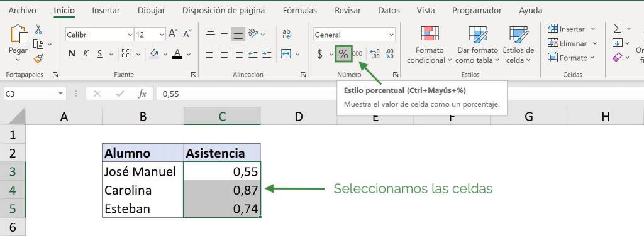Cut selection with the scissors icon
The width and height of the screenshot is (644, 236).
(x=38, y=29)
